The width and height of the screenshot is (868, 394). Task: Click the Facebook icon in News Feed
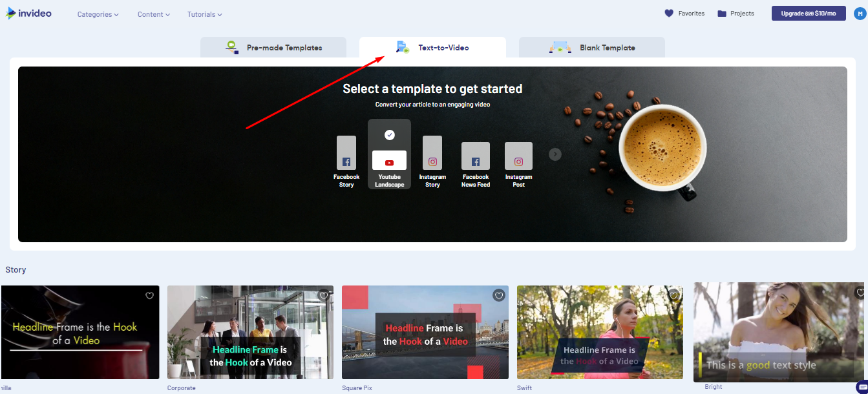476,162
